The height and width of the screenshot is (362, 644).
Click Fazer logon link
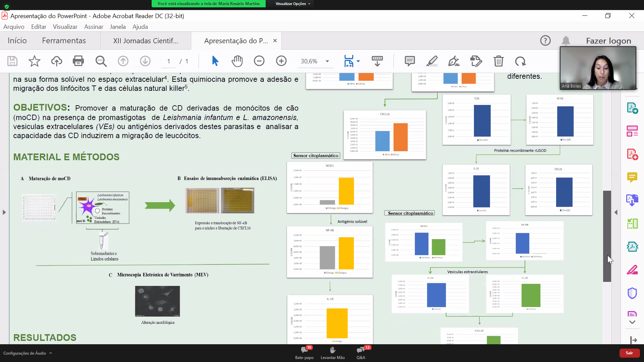608,41
